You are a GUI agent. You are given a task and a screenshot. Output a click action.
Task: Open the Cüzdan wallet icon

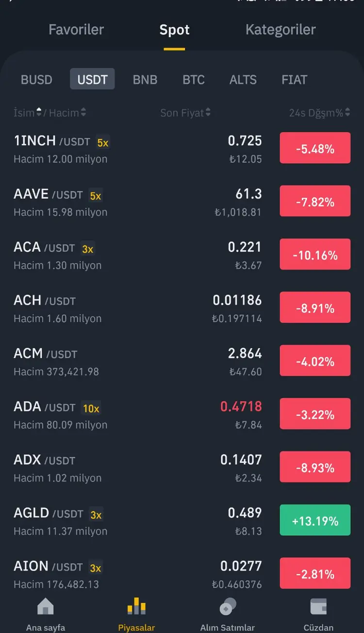coord(318,606)
